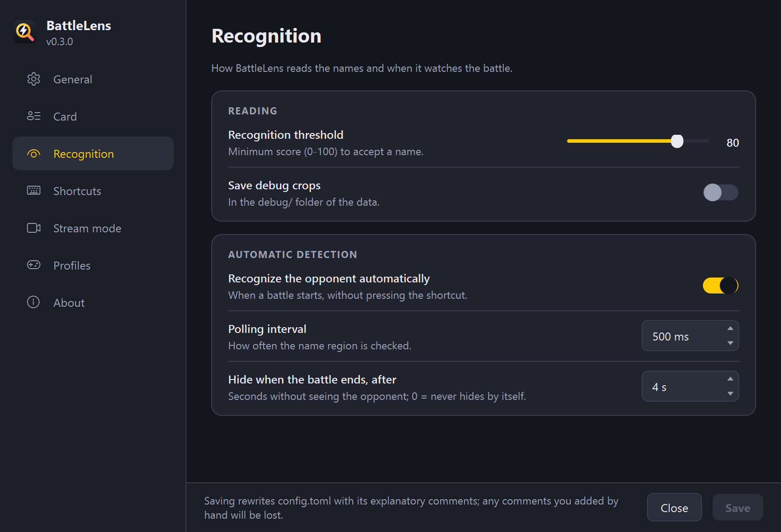The height and width of the screenshot is (532, 781).
Task: Decrease the Polling interval with down arrow
Action: [x=730, y=343]
